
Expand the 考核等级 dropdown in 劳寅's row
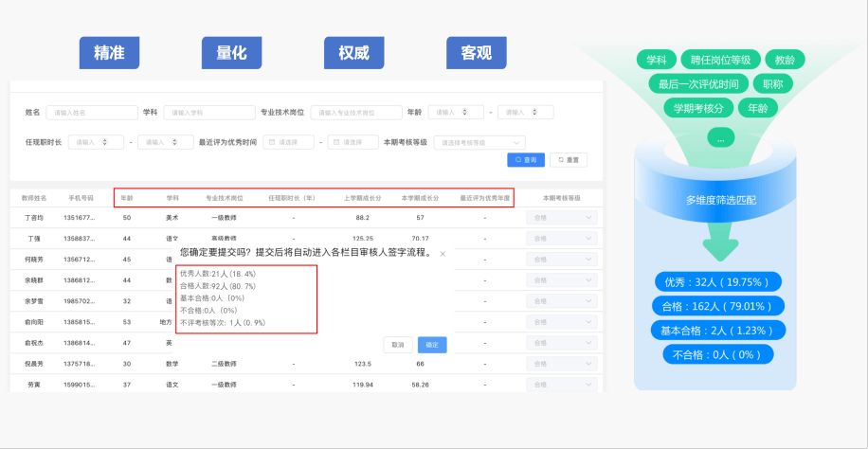click(563, 386)
